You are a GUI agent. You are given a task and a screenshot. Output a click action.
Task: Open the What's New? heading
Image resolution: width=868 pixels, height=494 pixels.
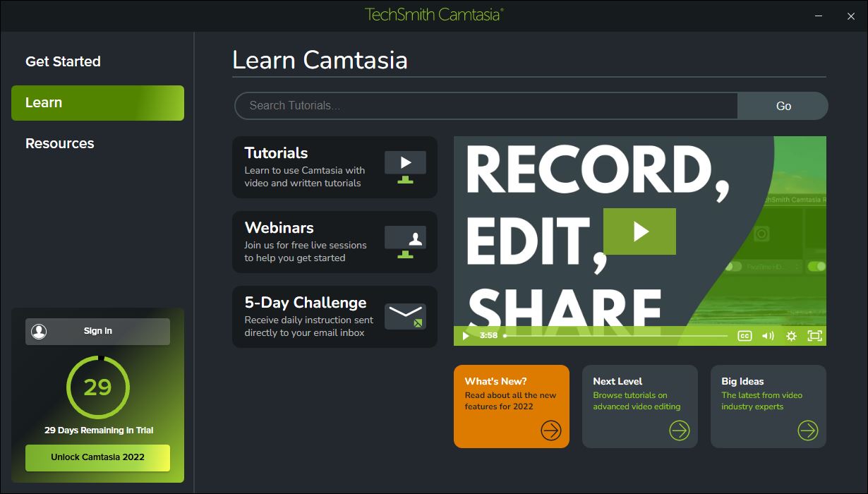click(x=495, y=381)
